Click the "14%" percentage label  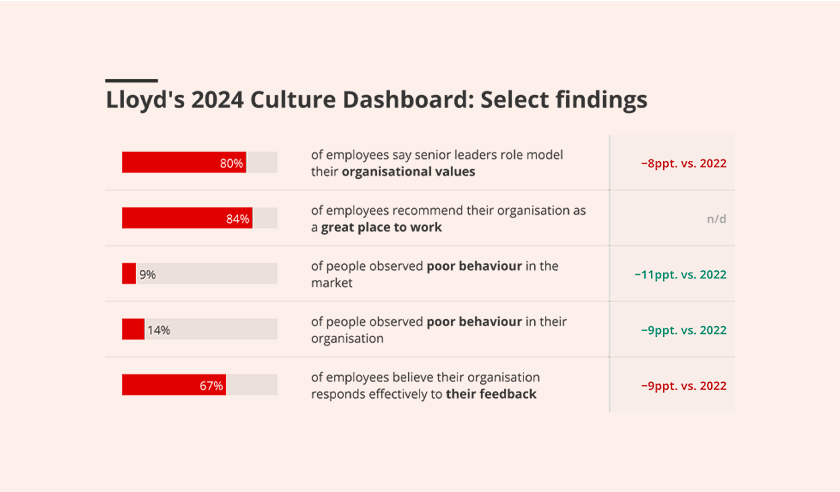point(158,330)
